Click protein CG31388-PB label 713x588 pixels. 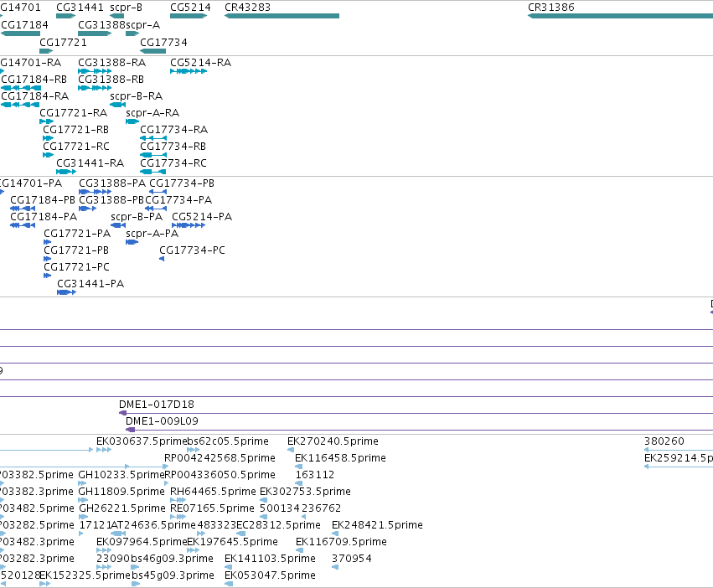(111, 200)
